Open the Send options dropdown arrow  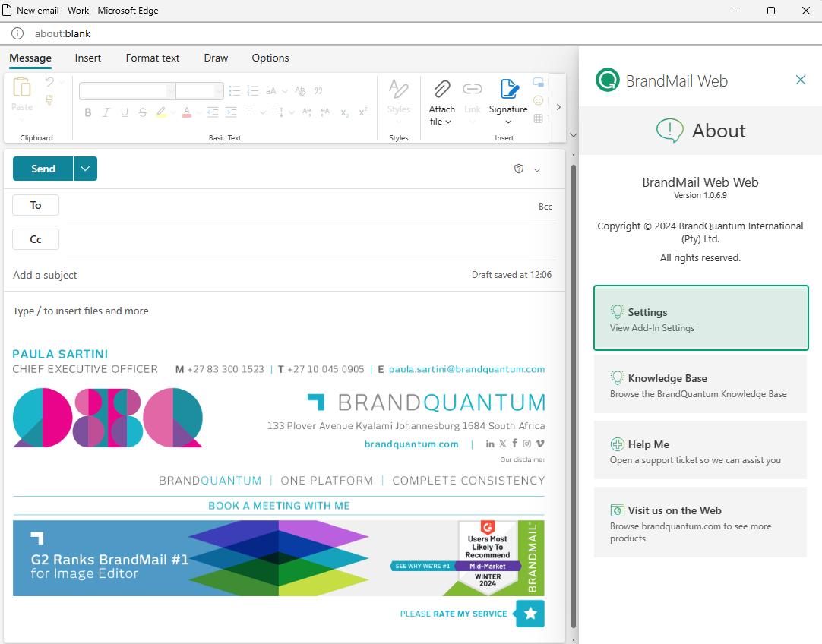pyautogui.click(x=85, y=169)
